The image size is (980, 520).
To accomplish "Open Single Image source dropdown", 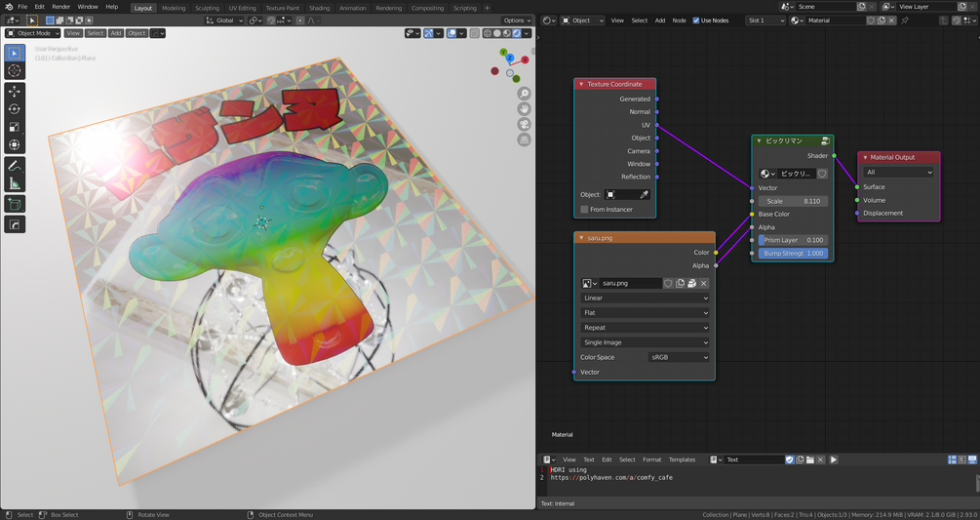I will (x=645, y=342).
